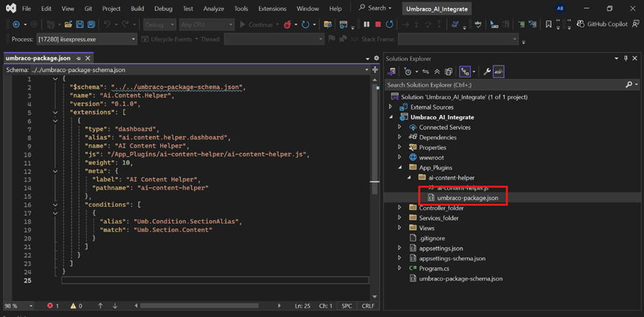The height and width of the screenshot is (317, 644).
Task: Open the Extensions menu
Action: click(x=273, y=8)
